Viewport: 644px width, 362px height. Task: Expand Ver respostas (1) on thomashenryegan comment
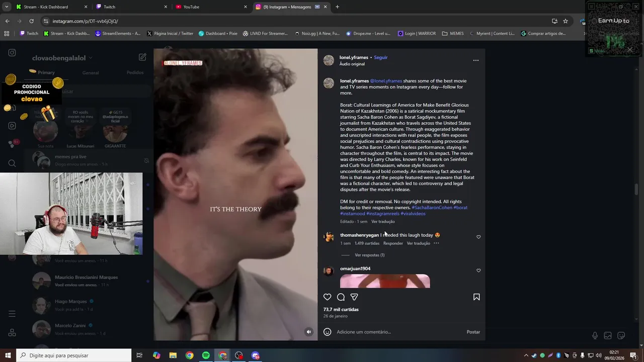(369, 255)
